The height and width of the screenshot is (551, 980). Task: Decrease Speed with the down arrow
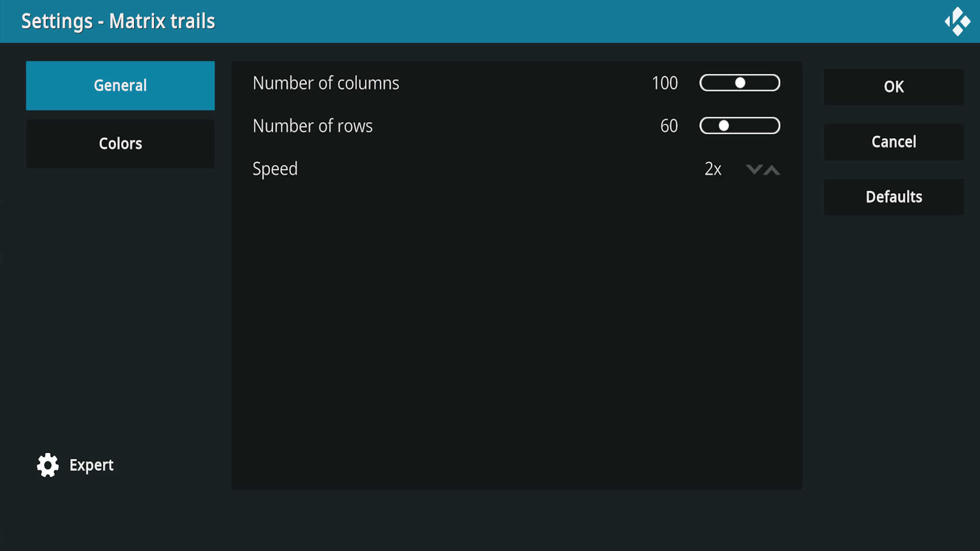(x=754, y=169)
